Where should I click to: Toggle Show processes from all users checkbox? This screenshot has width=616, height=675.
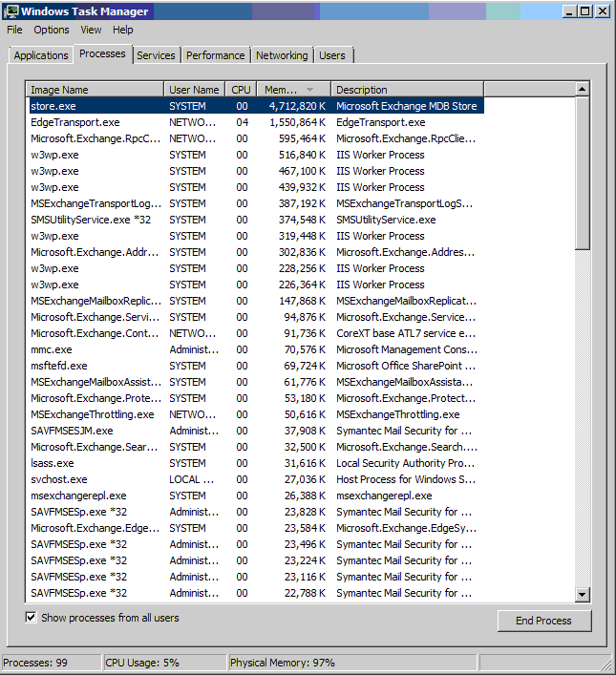(x=31, y=618)
